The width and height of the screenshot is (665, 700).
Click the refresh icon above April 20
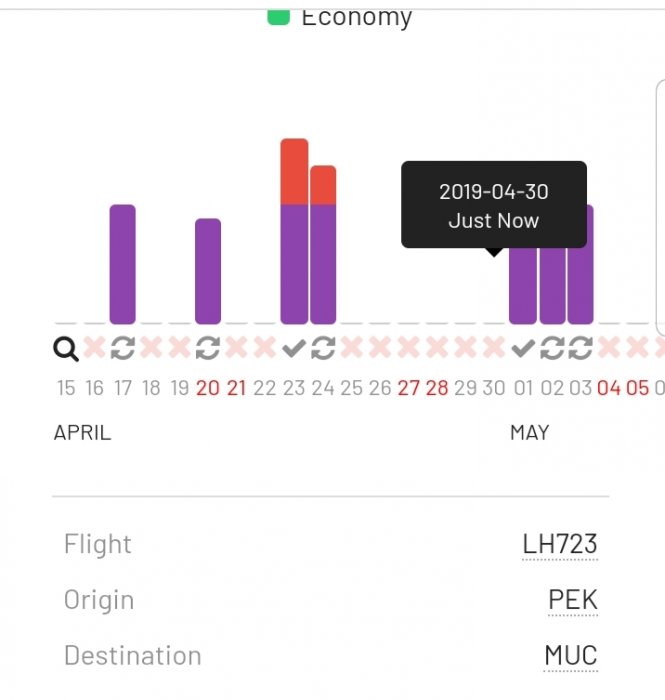coord(208,349)
